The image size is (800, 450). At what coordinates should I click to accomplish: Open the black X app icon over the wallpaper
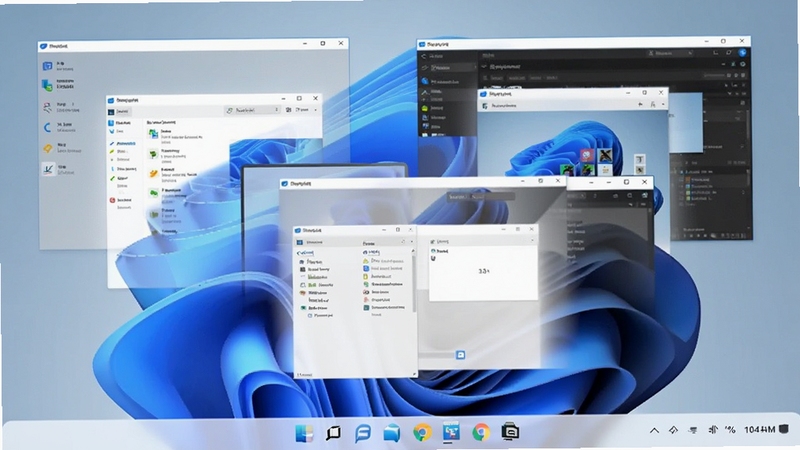pyautogui.click(x=605, y=154)
